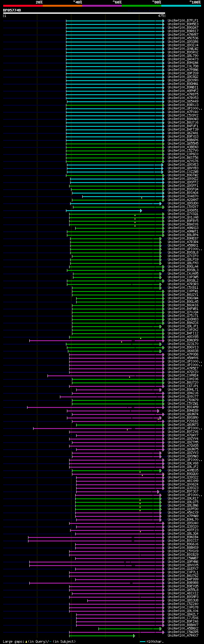This screenshot has height=644, width=204.
Task: Open hit UniRef100_Q40473
Action: pyautogui.click(x=183, y=59)
